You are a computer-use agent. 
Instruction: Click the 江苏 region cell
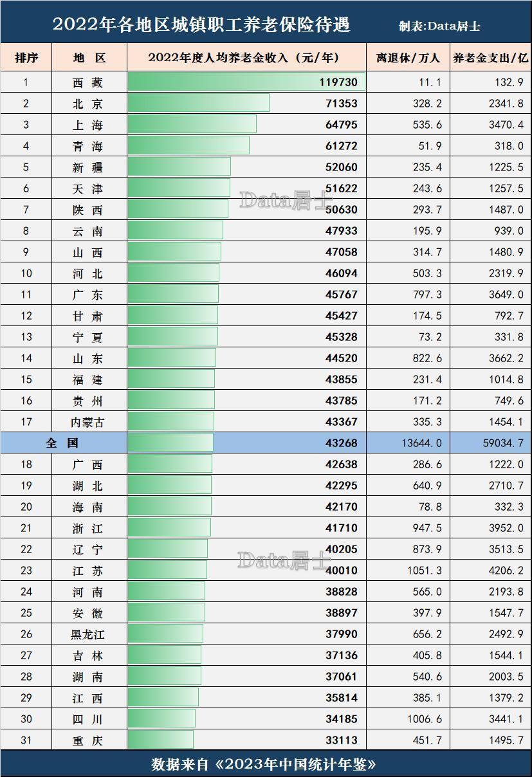89,571
